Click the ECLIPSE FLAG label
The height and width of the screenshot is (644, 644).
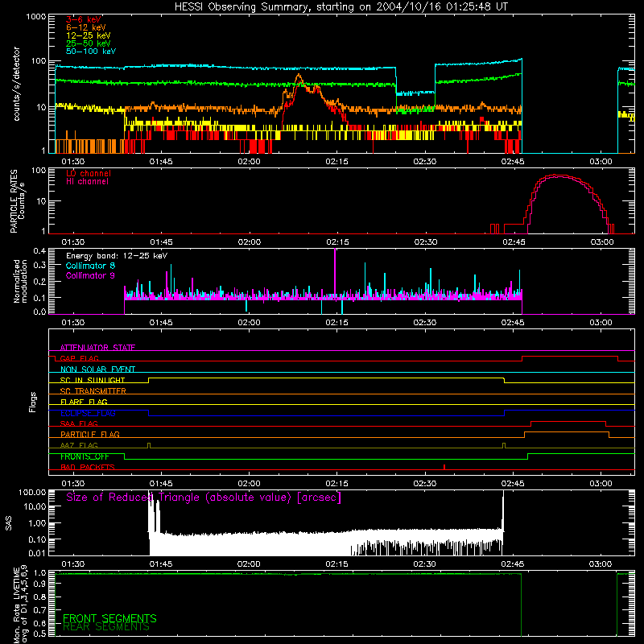(x=88, y=413)
